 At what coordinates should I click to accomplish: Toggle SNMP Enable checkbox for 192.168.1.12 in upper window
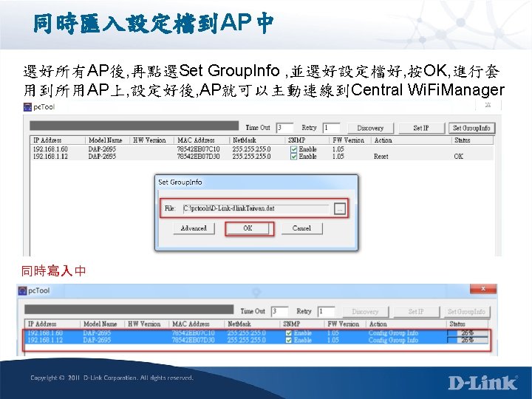click(293, 157)
